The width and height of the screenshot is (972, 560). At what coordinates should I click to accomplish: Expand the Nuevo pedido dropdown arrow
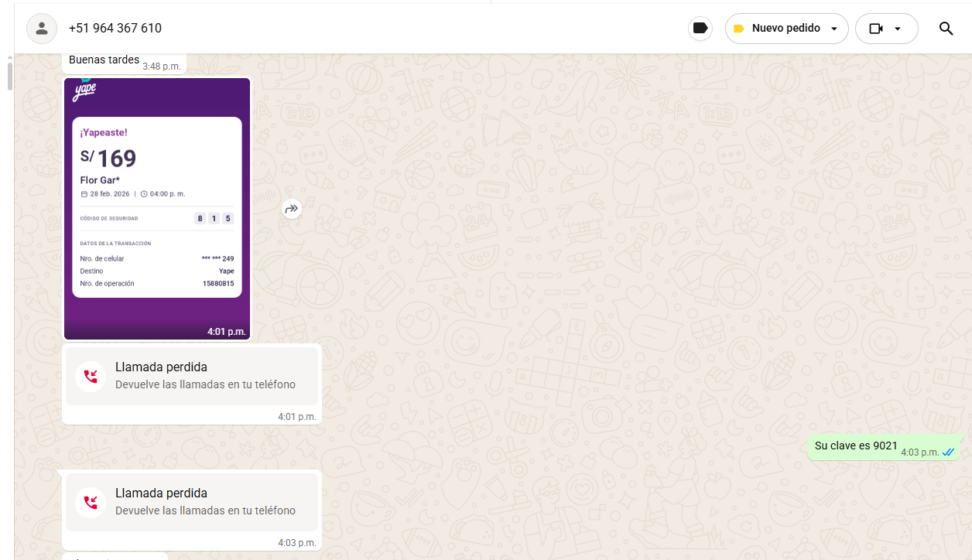pyautogui.click(x=833, y=29)
